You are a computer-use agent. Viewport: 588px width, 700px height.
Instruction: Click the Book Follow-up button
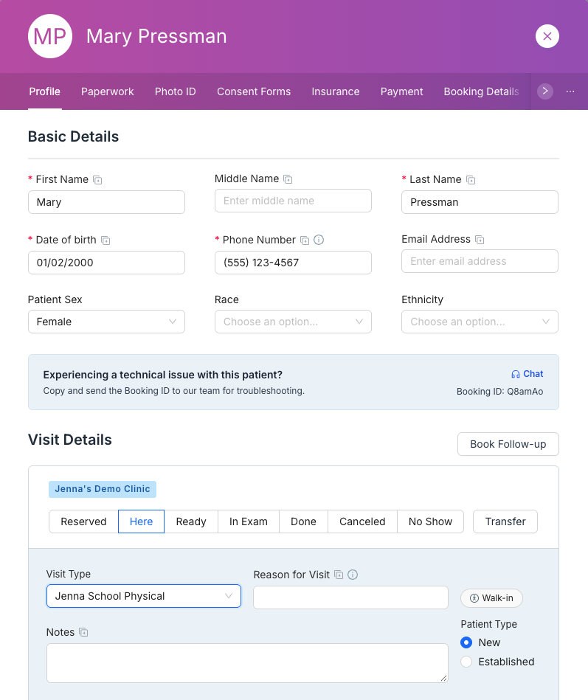pyautogui.click(x=508, y=444)
